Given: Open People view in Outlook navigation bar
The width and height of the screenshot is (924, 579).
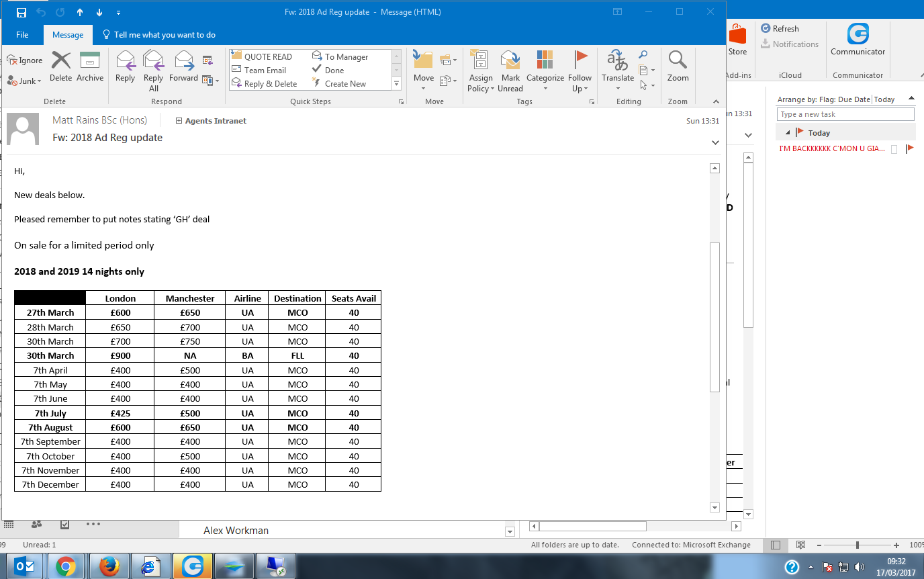Looking at the screenshot, I should click(x=36, y=524).
